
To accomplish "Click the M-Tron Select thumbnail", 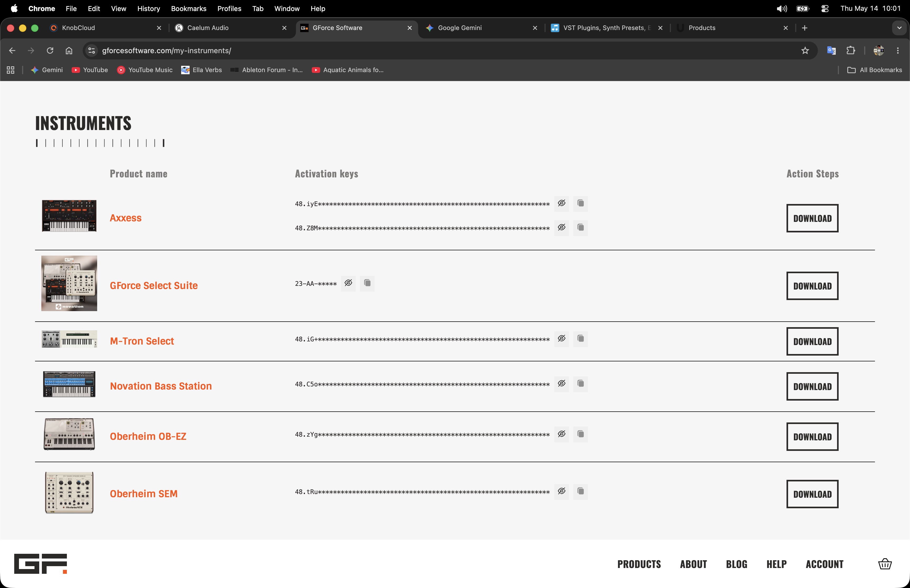I will (69, 339).
